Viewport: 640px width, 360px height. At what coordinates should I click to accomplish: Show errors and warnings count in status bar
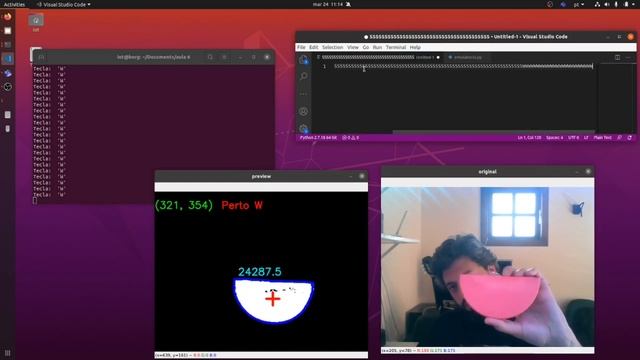coord(351,138)
